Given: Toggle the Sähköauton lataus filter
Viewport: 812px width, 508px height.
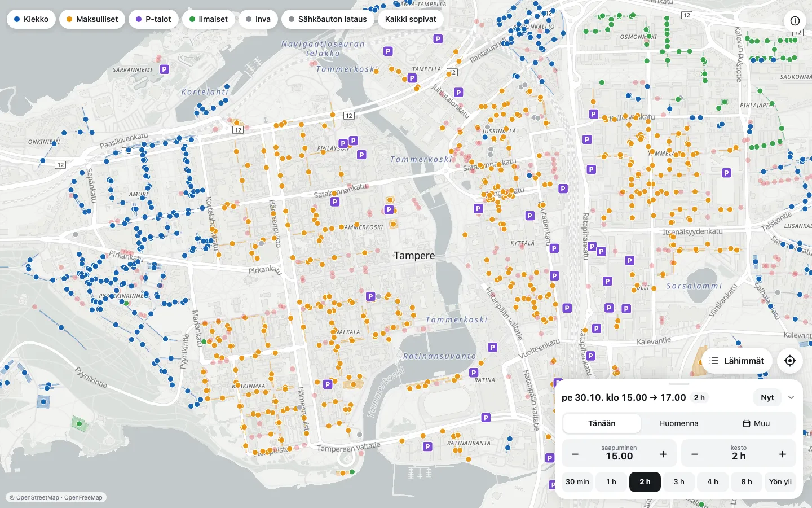Looking at the screenshot, I should point(328,19).
